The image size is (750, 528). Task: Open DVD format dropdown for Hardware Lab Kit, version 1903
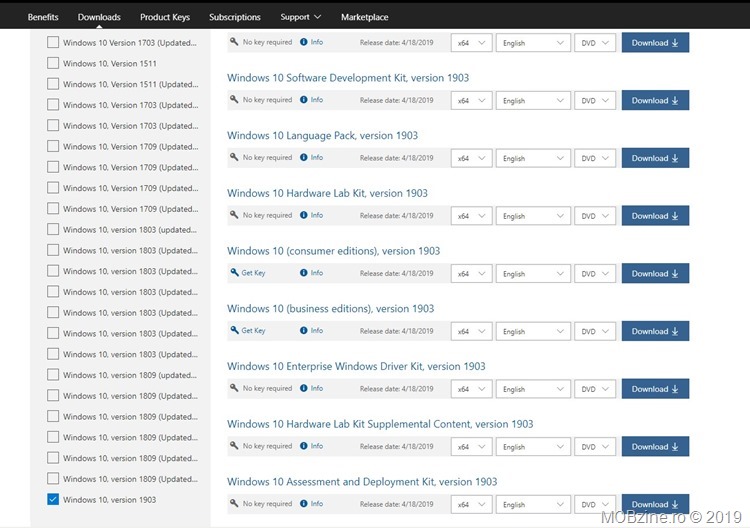click(595, 216)
